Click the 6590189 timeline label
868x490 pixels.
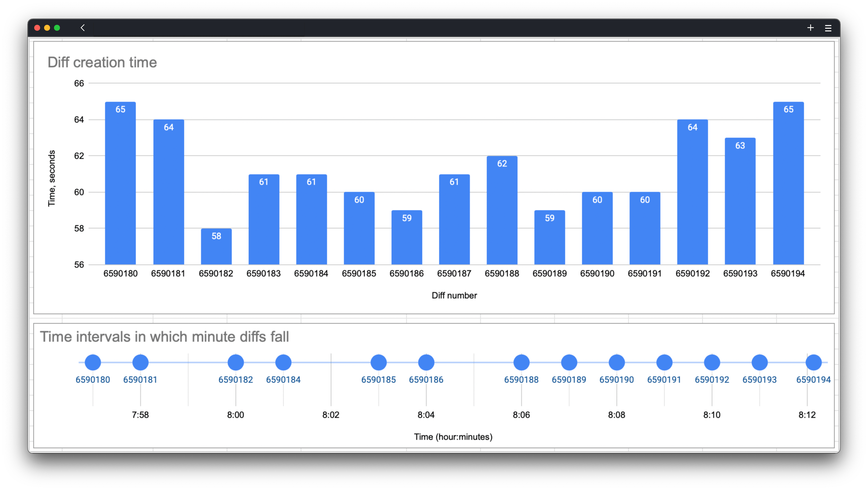569,380
